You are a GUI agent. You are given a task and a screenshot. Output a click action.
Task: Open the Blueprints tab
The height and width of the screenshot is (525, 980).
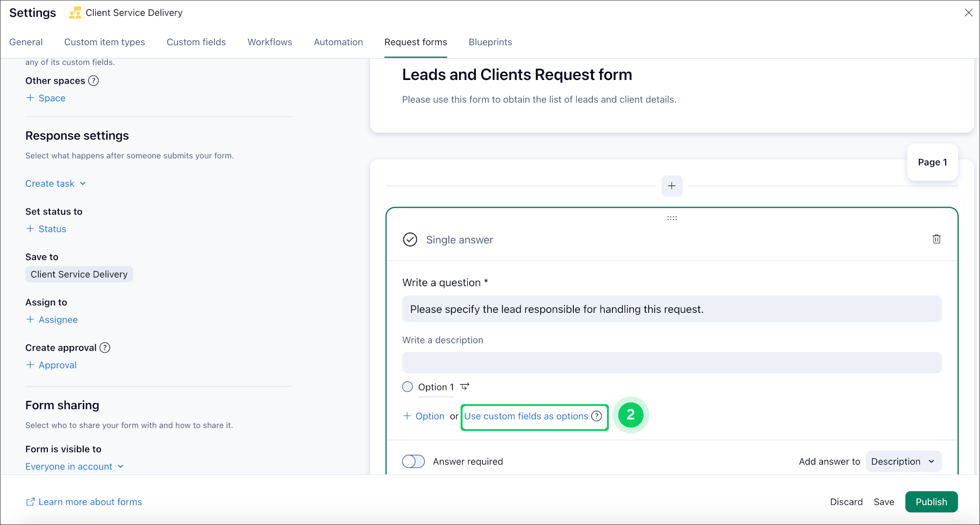pos(489,42)
